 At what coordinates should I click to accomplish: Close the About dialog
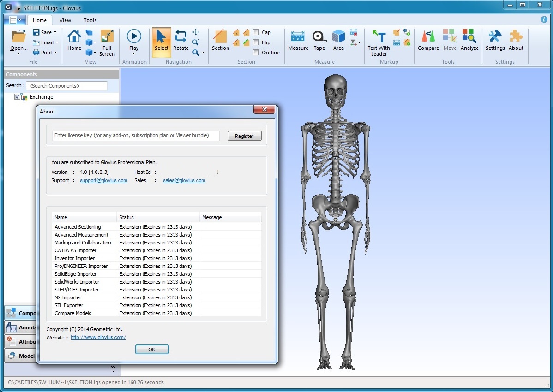point(264,110)
